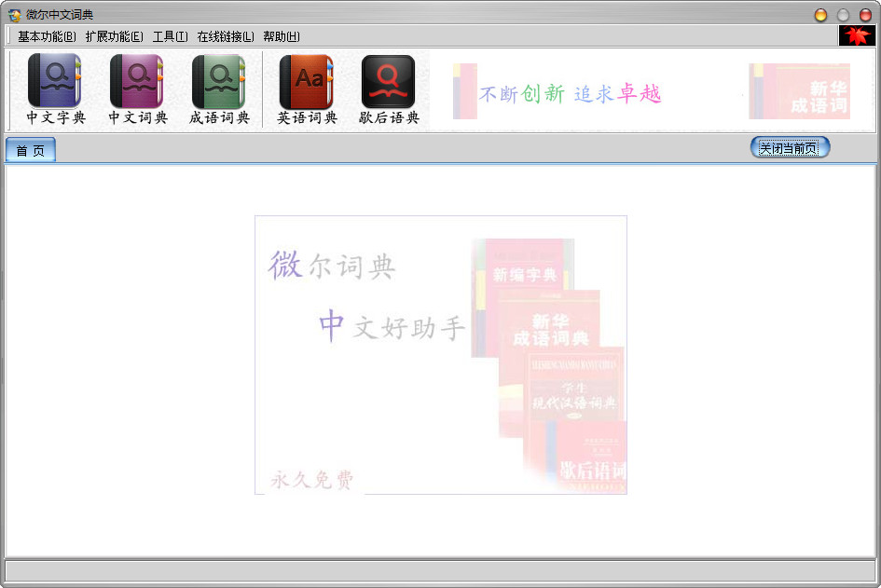Click the 不断创新 追求卓越 banner
This screenshot has width=881, height=588.
tap(570, 94)
